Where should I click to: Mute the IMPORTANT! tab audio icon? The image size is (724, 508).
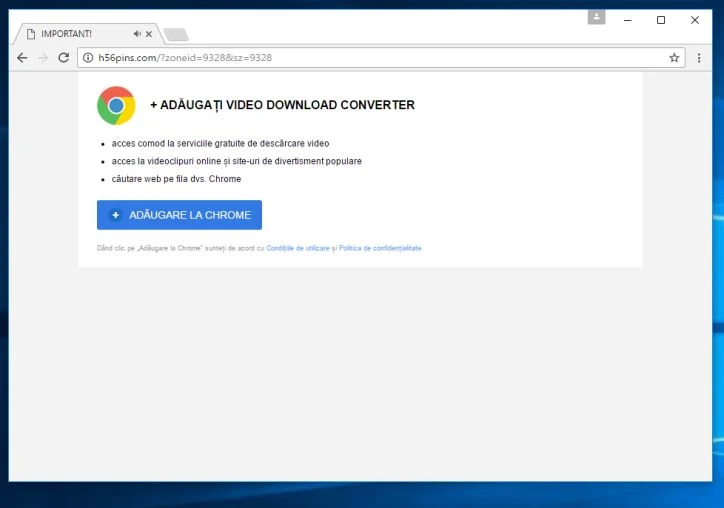point(137,34)
